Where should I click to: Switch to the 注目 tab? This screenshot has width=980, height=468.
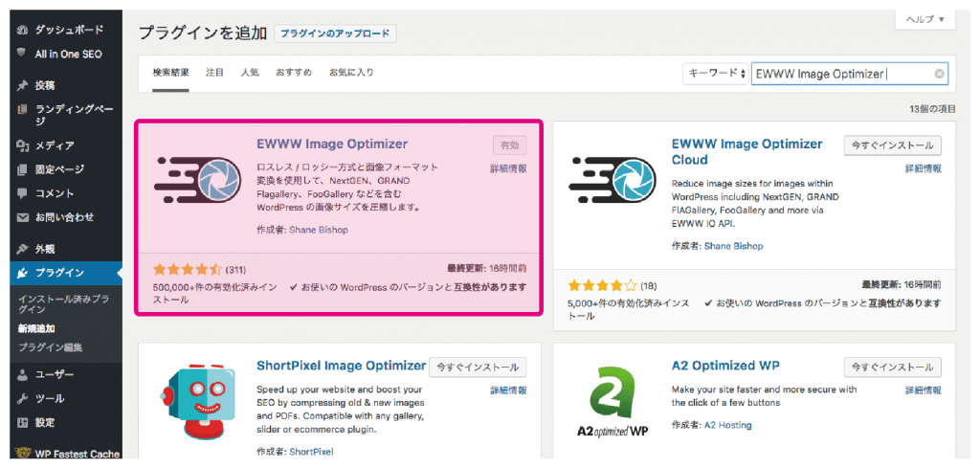214,73
